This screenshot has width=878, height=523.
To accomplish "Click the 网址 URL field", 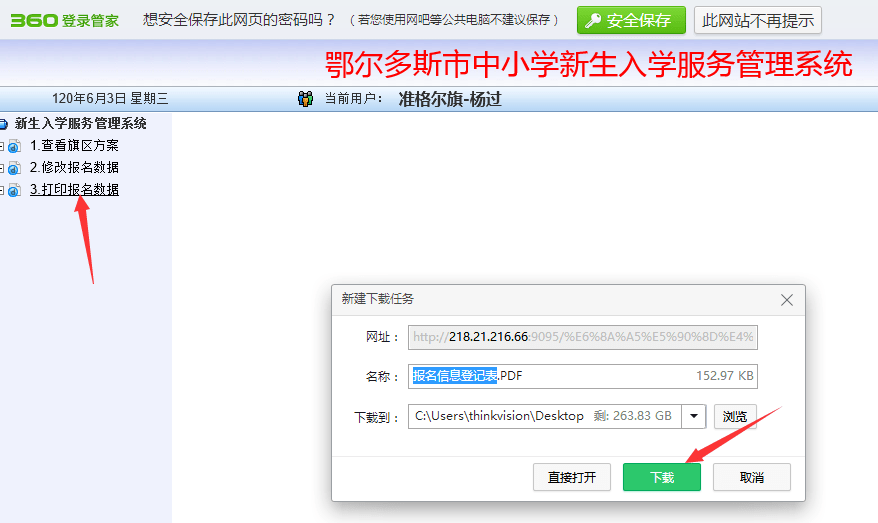I will (x=582, y=337).
